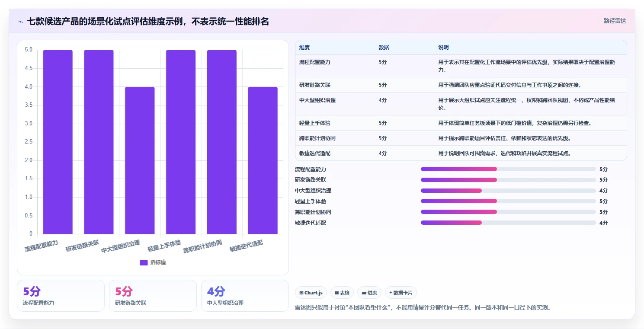Click the 研发链路关联 progress bar
This screenshot has height=329, width=644.
(508, 180)
